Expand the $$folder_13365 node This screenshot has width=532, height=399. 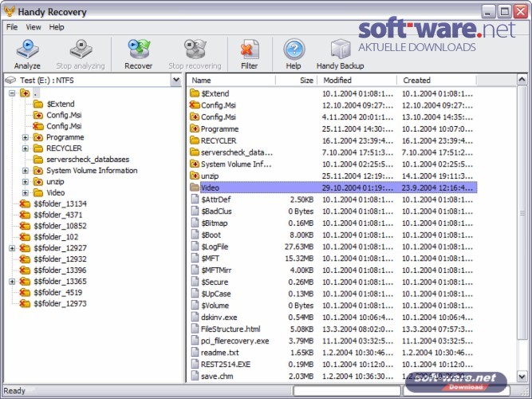click(12, 282)
